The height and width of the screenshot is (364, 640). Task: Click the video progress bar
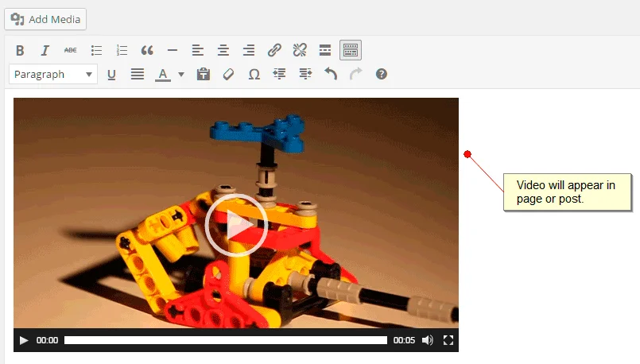click(226, 340)
